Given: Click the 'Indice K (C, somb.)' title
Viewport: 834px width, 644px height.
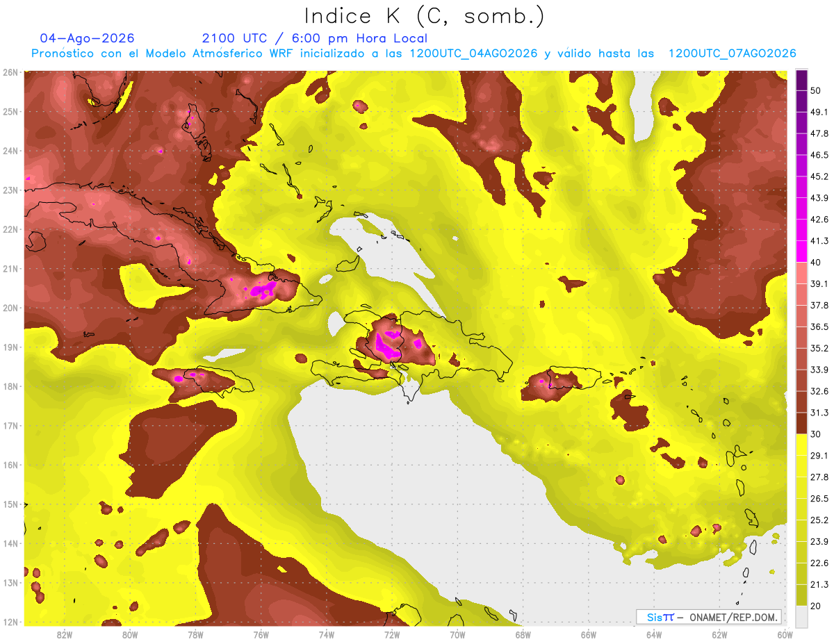Looking at the screenshot, I should [x=424, y=17].
